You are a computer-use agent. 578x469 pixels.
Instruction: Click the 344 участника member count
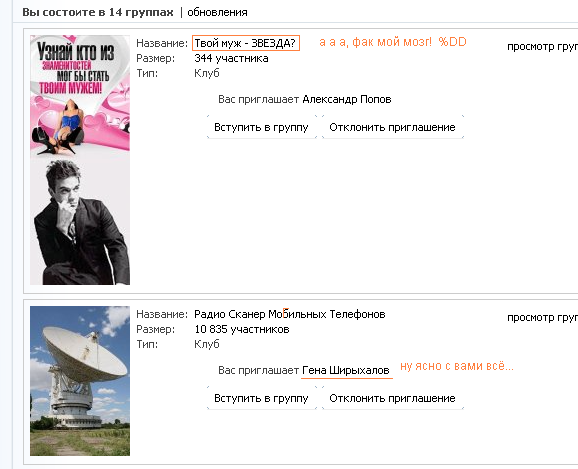pos(231,58)
